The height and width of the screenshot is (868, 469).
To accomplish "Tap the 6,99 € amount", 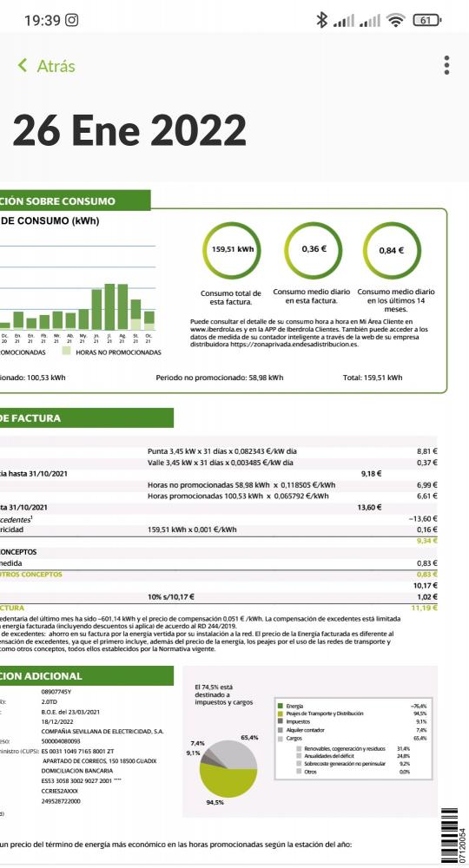I will tap(427, 485).
